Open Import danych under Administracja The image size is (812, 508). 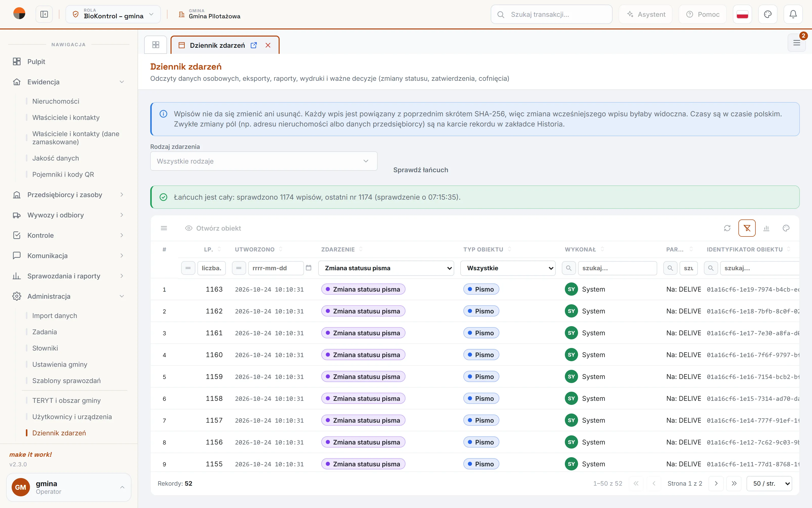pos(55,315)
